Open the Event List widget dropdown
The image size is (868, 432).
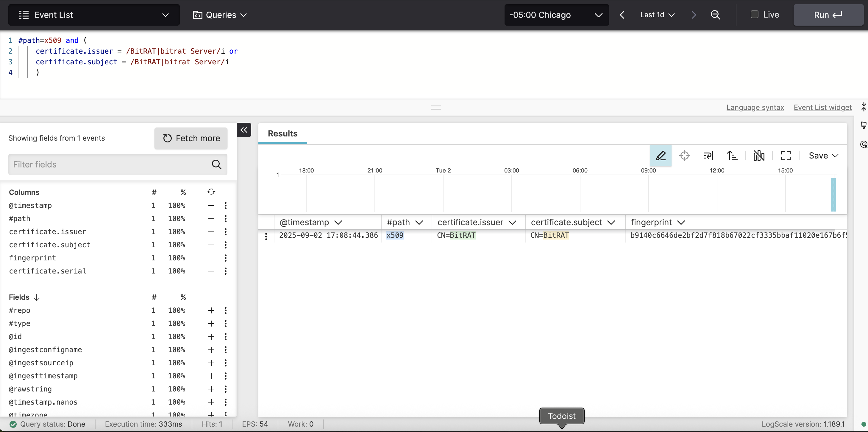point(94,15)
